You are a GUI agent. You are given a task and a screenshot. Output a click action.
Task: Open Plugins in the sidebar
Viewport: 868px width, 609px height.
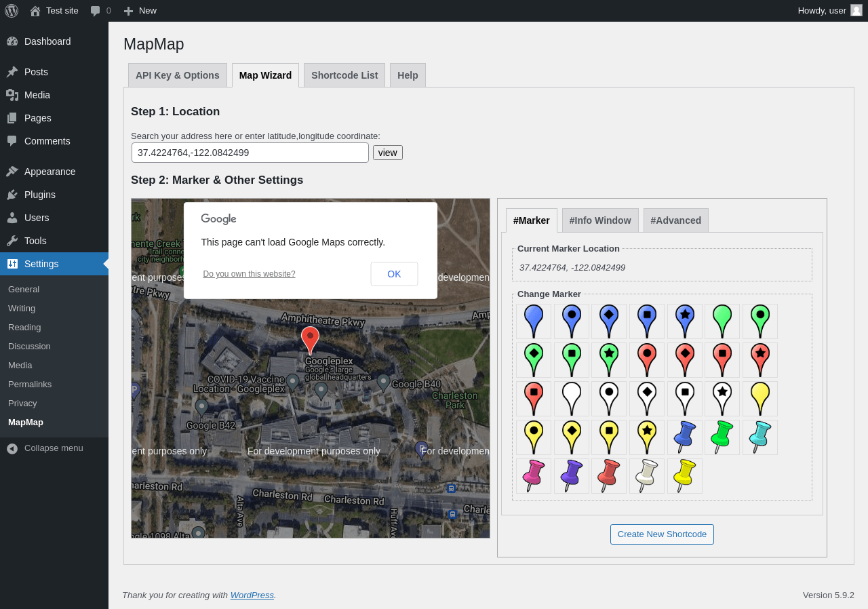pos(54,195)
